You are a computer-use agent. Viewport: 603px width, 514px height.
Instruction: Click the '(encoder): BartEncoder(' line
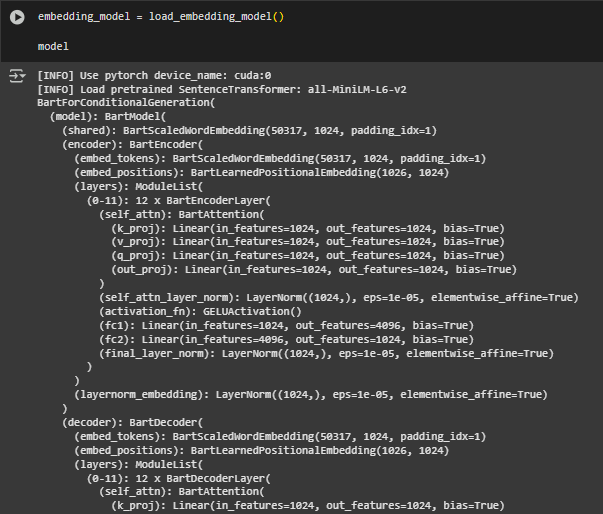pyautogui.click(x=132, y=145)
